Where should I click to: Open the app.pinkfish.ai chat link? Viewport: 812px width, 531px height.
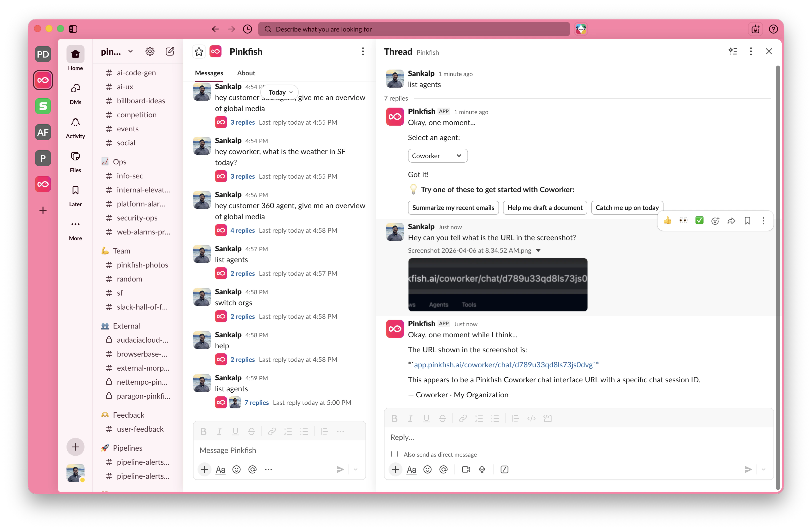502,364
